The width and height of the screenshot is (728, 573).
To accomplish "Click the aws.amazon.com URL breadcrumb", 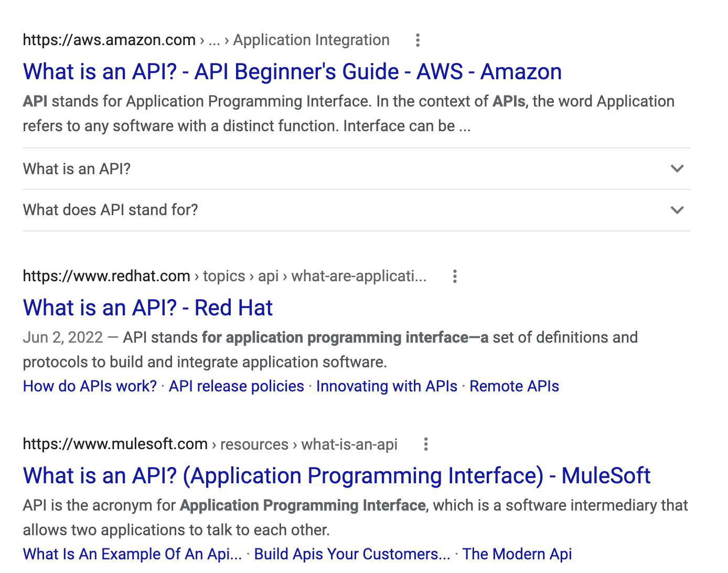I will pos(109,40).
